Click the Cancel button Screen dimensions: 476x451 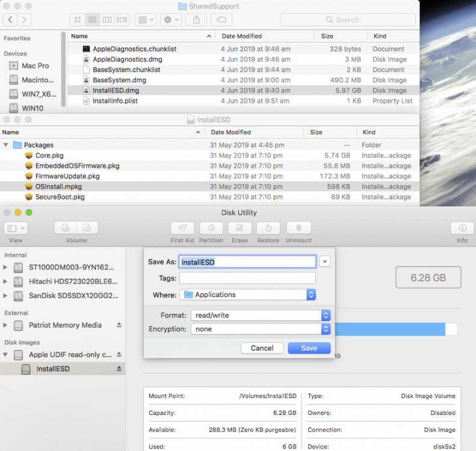click(x=262, y=348)
